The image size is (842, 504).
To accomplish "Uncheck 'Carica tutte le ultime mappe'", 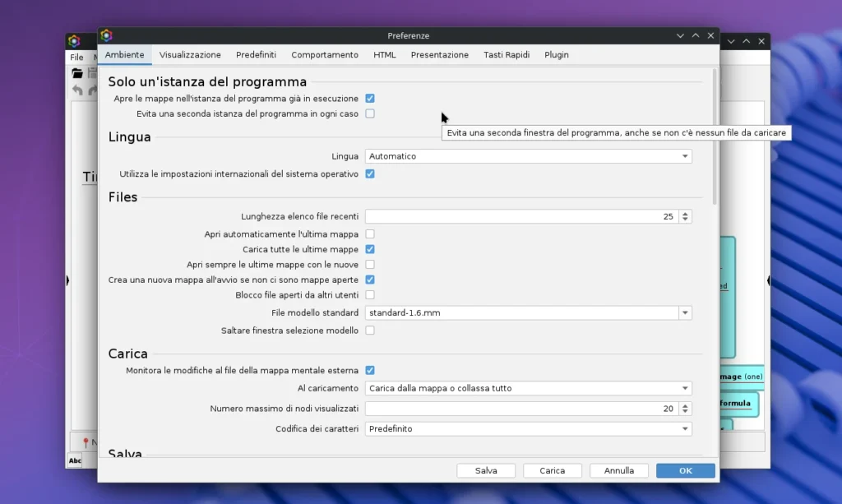I will click(x=370, y=249).
